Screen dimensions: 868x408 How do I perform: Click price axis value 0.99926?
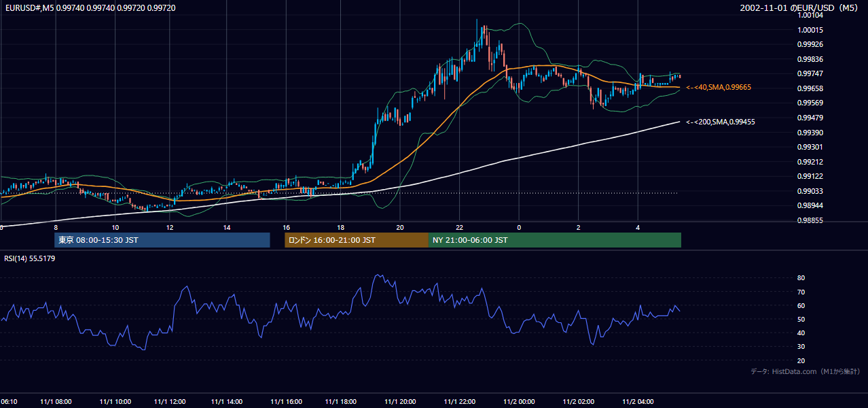(x=810, y=45)
